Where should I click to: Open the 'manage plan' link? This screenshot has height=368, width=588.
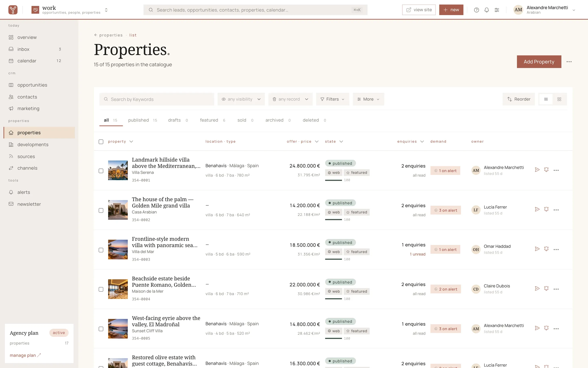[25, 355]
